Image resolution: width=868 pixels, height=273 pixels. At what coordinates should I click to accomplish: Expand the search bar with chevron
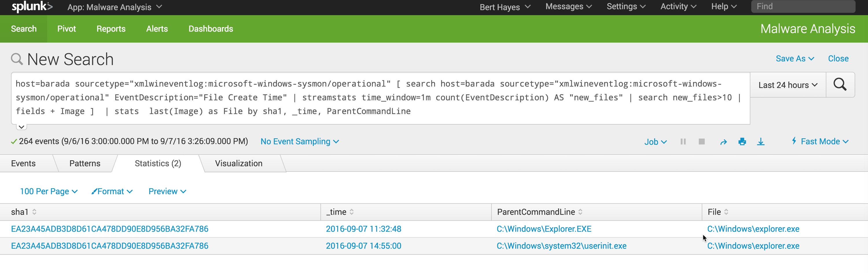tap(21, 127)
